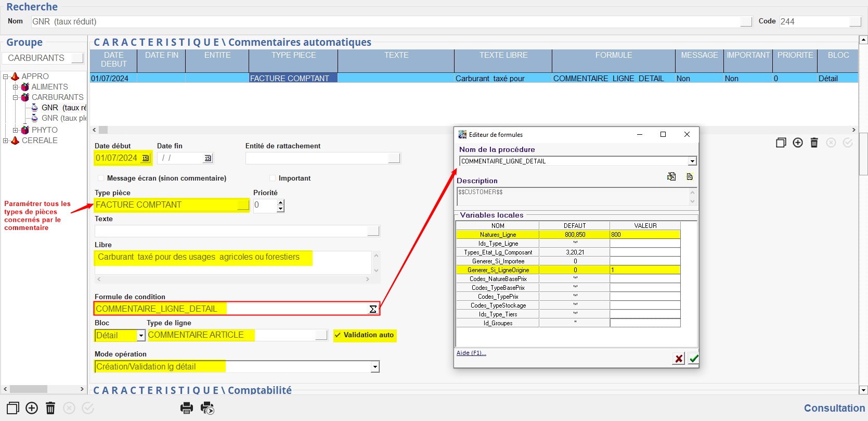
Task: Open the Bloc dropdown list
Action: point(141,336)
